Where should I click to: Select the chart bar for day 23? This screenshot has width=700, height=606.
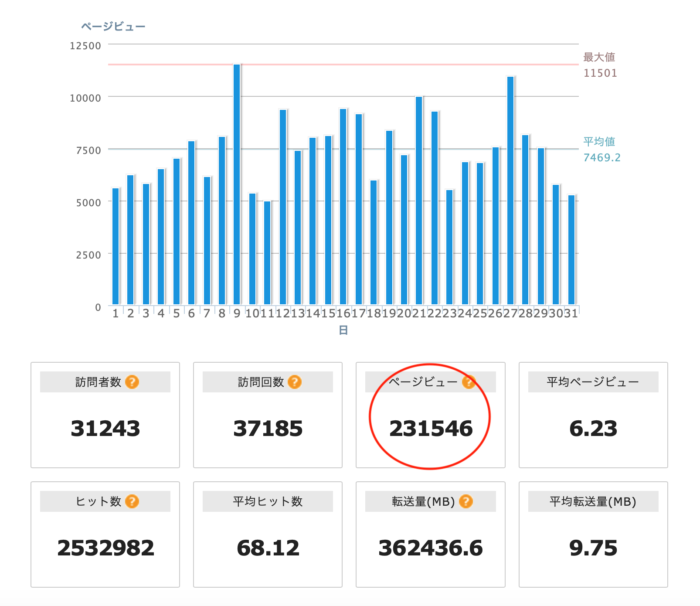pos(450,247)
